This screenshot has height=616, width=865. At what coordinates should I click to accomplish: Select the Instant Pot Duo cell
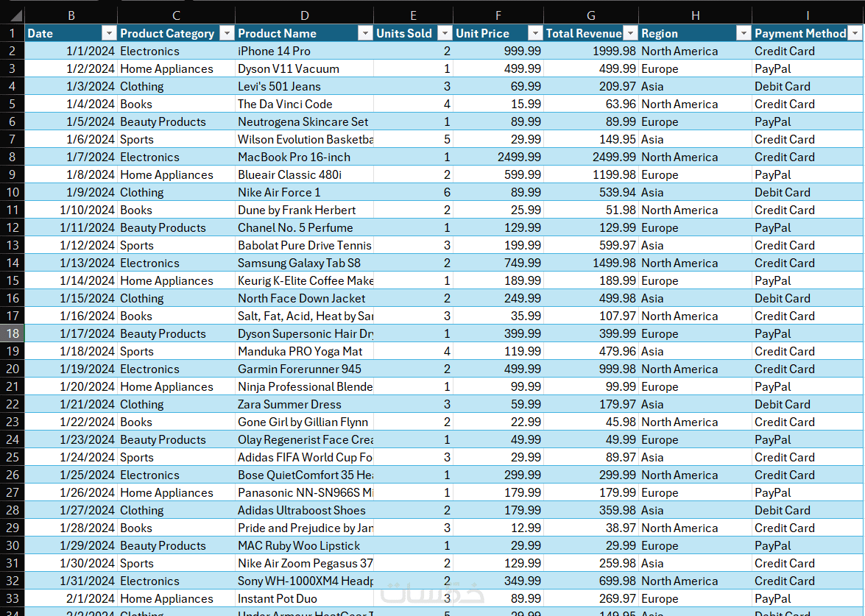[x=305, y=598]
